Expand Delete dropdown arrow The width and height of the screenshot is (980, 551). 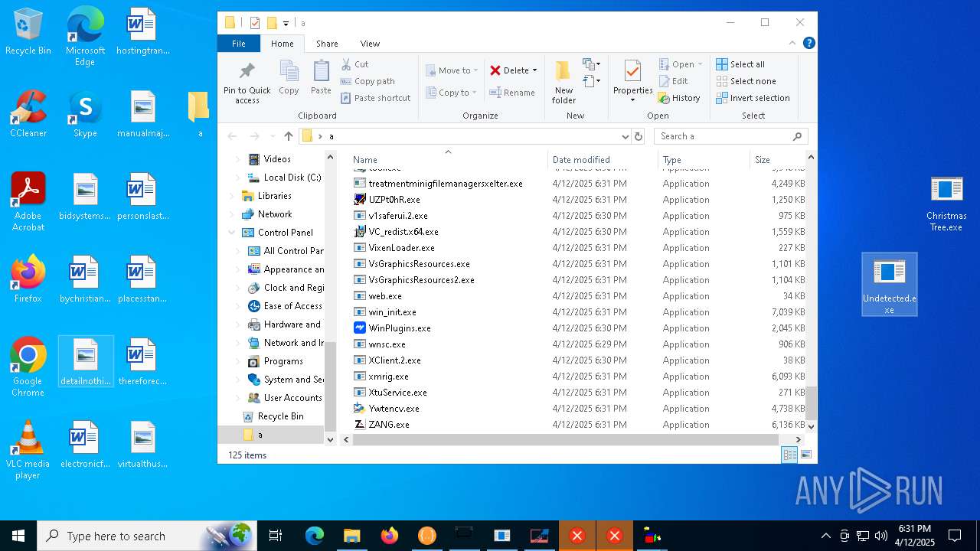point(534,70)
